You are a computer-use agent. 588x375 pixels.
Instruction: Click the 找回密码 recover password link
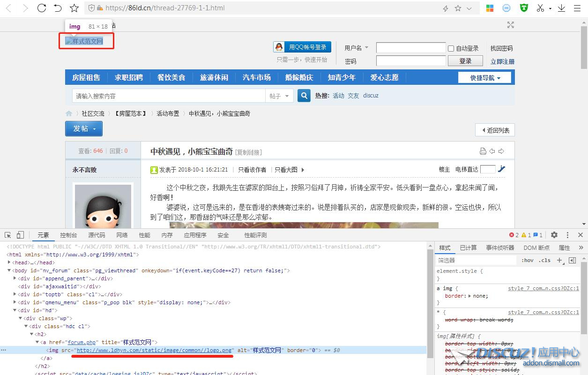click(x=502, y=48)
